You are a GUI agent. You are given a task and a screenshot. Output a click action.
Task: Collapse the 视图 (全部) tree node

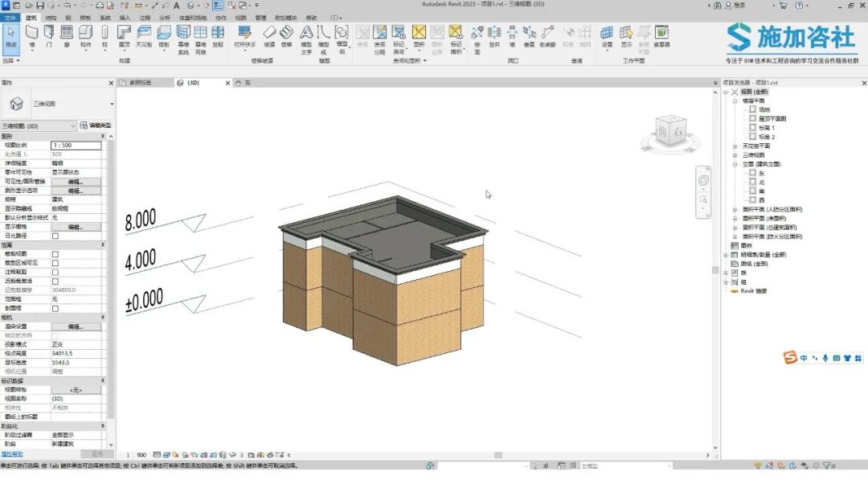coord(726,92)
